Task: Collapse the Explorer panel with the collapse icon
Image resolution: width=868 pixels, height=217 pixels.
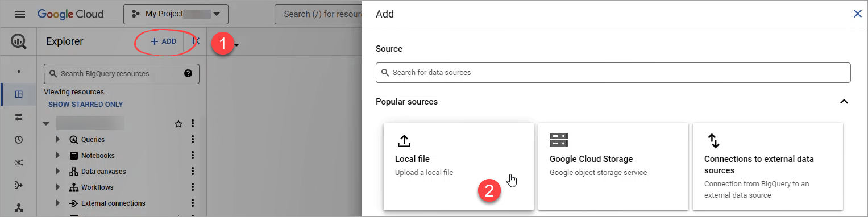Action: tap(196, 41)
